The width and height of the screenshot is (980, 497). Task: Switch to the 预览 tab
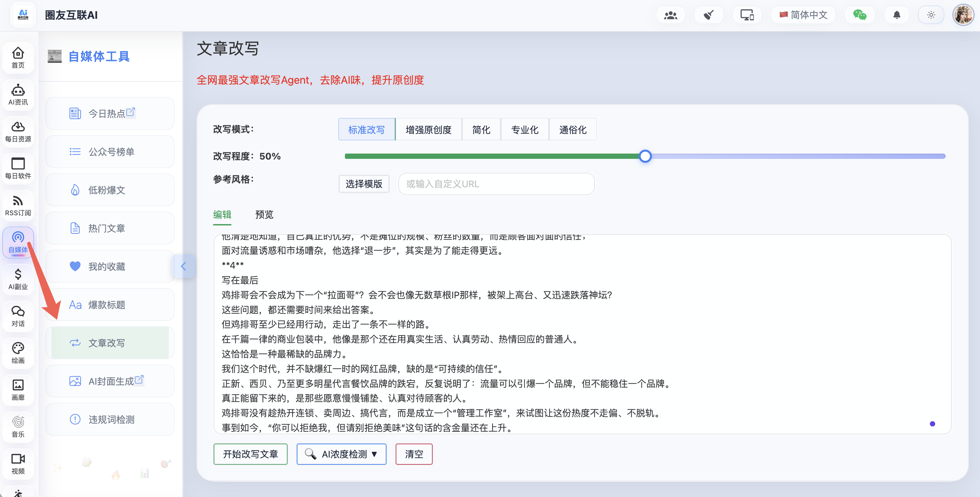(264, 215)
